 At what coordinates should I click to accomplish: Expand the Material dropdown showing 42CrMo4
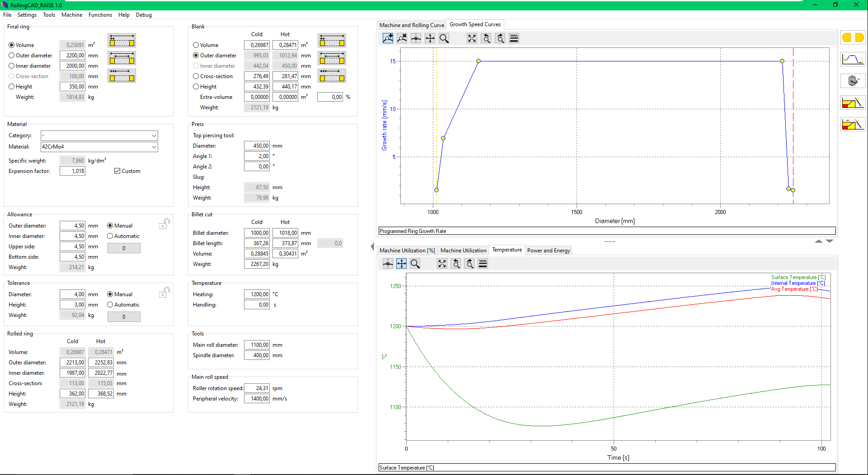pyautogui.click(x=154, y=147)
